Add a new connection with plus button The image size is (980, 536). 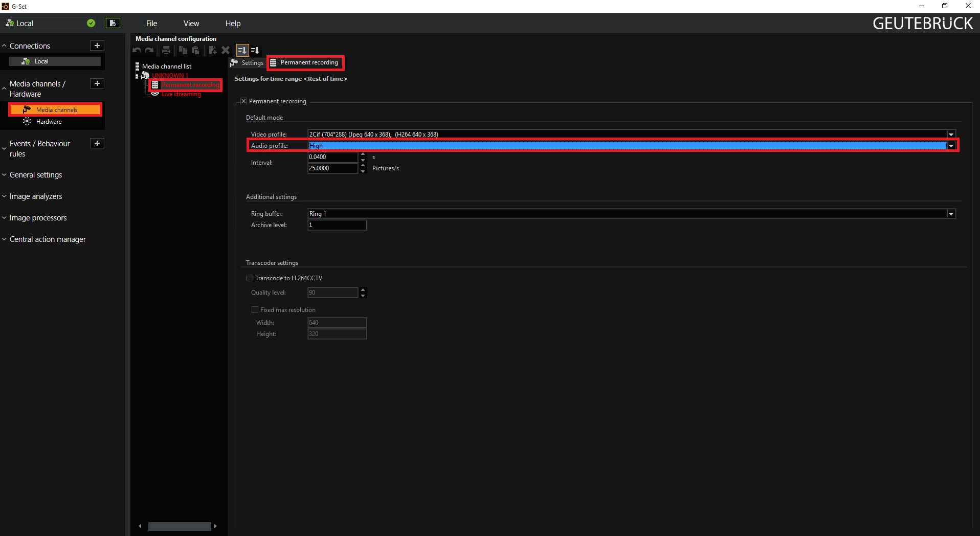pos(97,46)
